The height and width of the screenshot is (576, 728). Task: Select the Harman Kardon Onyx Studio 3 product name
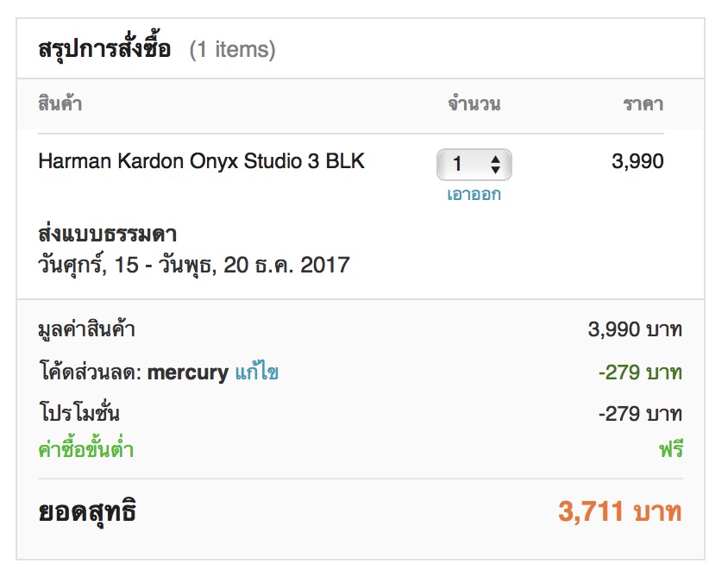(x=203, y=161)
